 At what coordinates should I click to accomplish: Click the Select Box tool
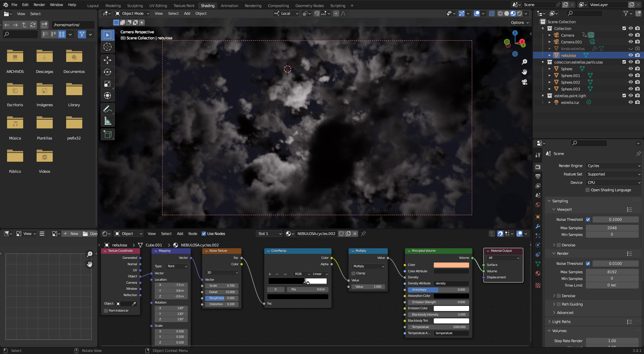click(x=107, y=35)
